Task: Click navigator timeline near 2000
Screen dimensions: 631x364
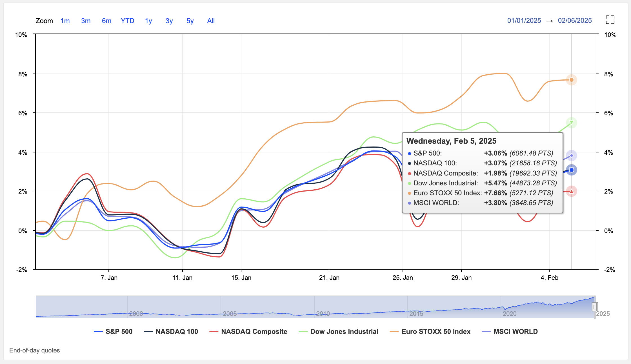Action: (x=136, y=314)
